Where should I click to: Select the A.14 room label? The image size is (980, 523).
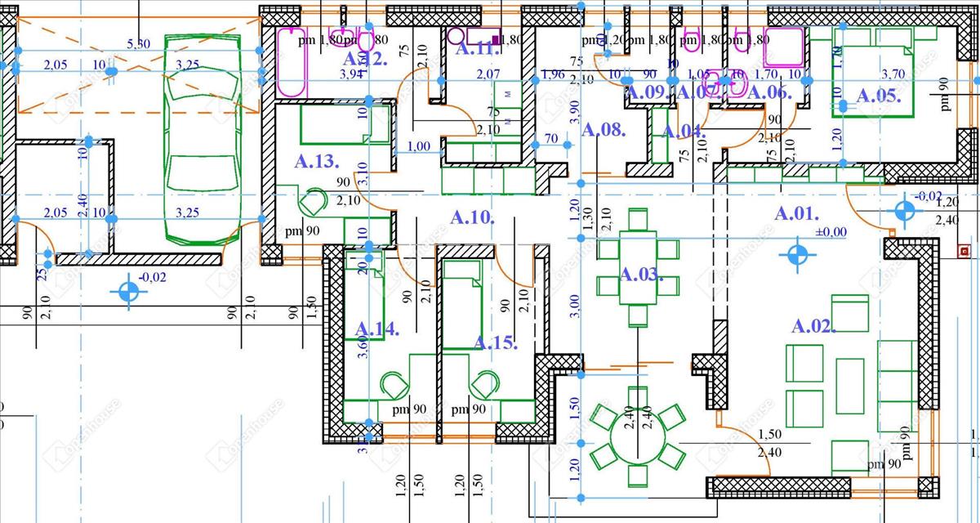coord(377,329)
